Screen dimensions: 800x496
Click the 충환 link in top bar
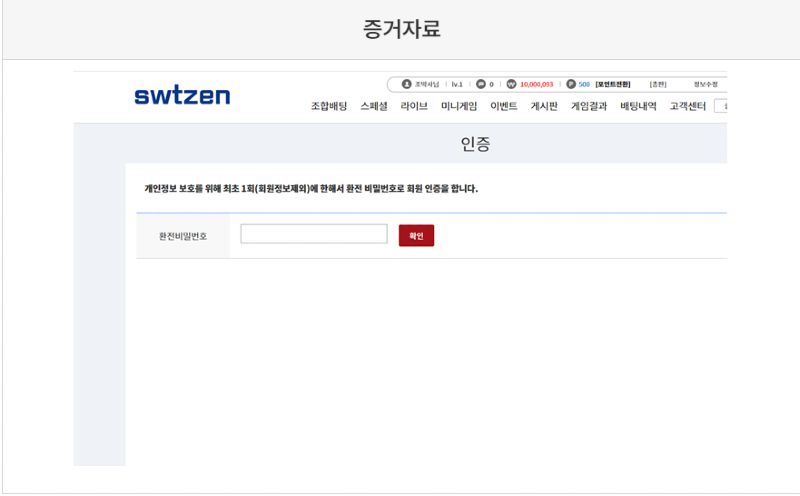pyautogui.click(x=657, y=84)
